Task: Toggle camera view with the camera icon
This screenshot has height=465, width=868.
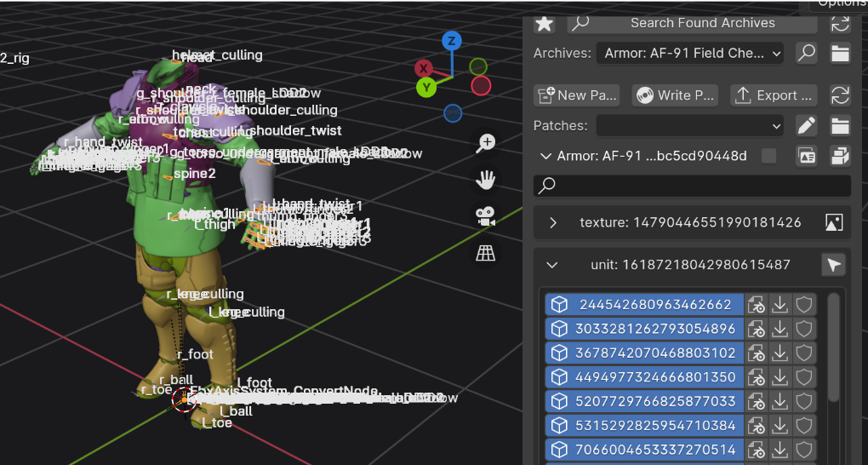Action: click(486, 216)
